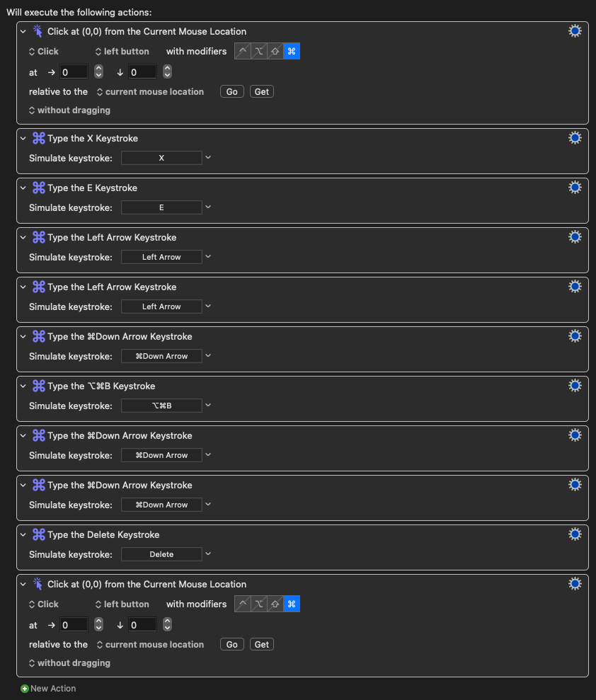596x700 pixels.
Task: Open gear menu for Delete Keystroke action
Action: pos(575,534)
